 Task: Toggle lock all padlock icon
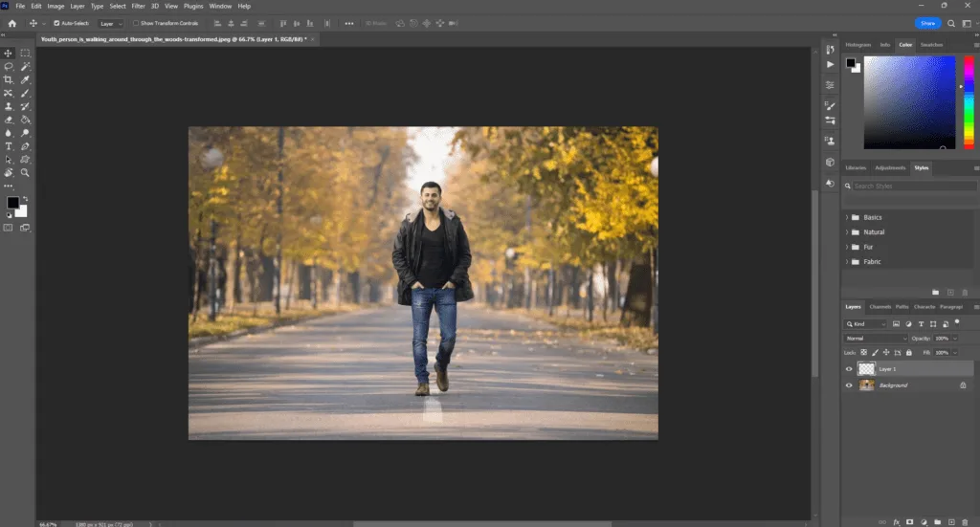point(909,353)
